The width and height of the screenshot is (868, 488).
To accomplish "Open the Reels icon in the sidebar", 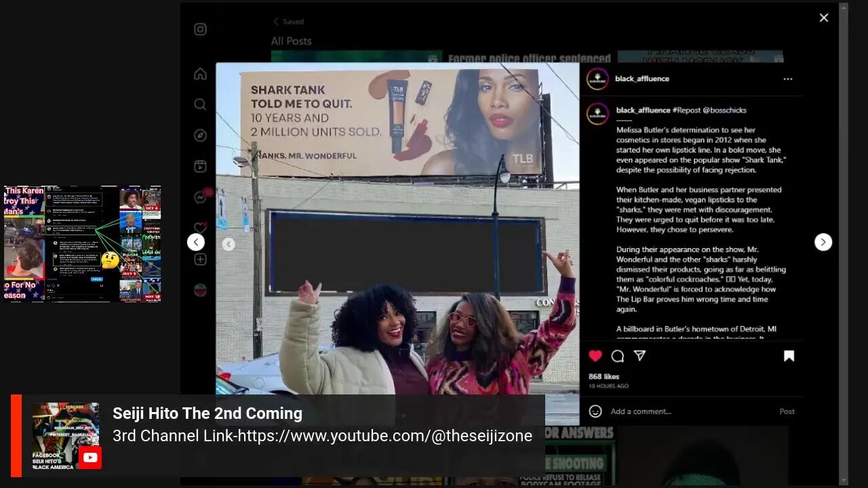I will tap(200, 166).
